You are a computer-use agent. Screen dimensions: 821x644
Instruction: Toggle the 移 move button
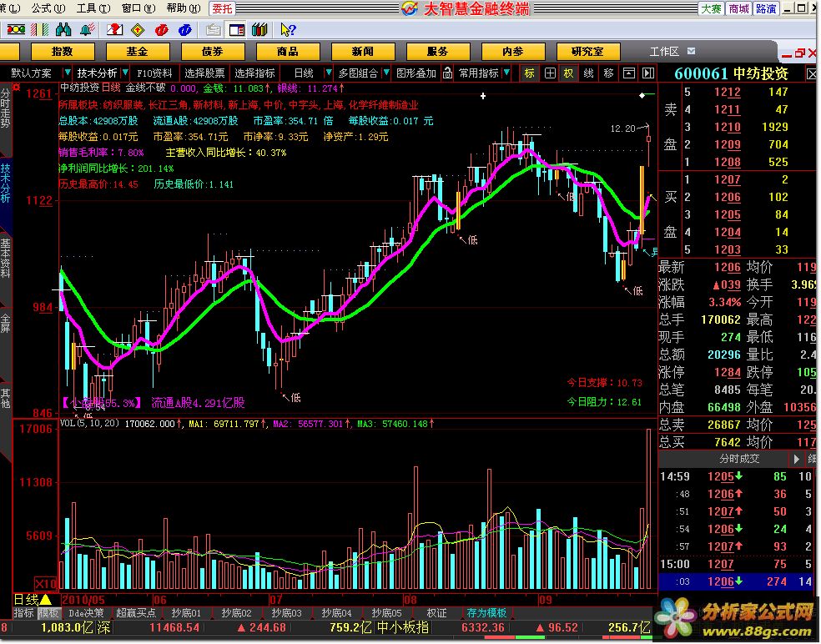click(x=608, y=73)
